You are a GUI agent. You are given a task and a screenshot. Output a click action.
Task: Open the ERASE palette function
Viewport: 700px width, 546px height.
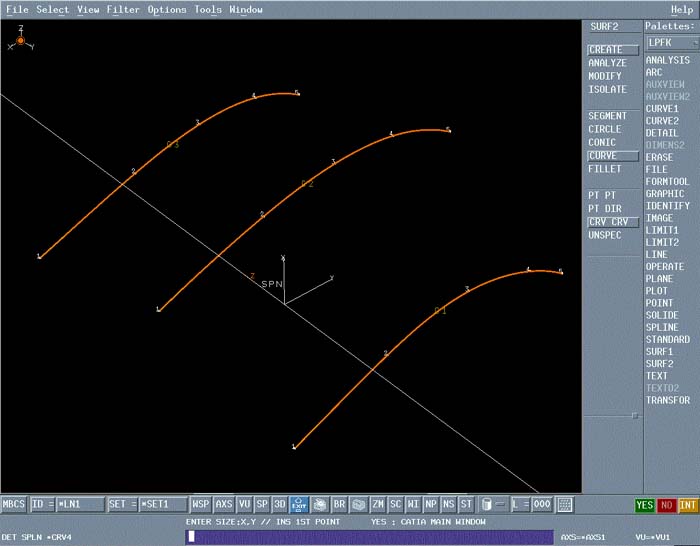[659, 157]
